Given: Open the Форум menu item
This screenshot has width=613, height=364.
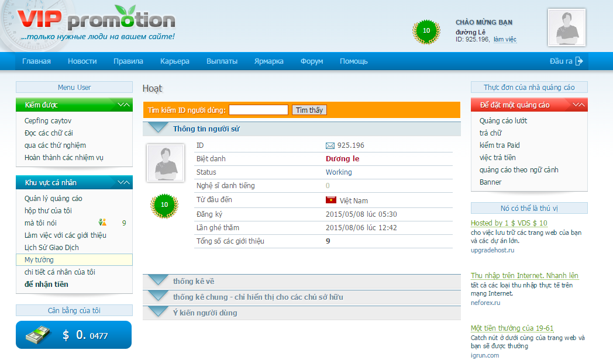Looking at the screenshot, I should click(x=312, y=61).
